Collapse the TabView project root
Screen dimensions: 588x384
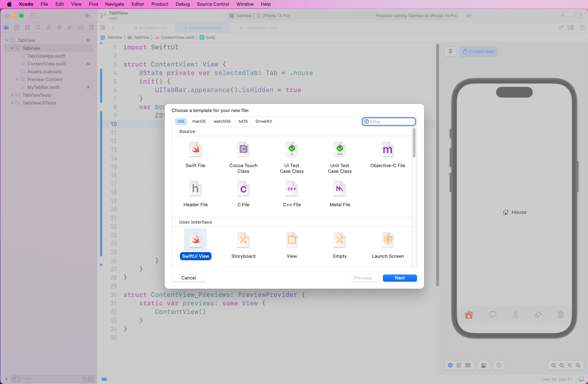(x=7, y=40)
